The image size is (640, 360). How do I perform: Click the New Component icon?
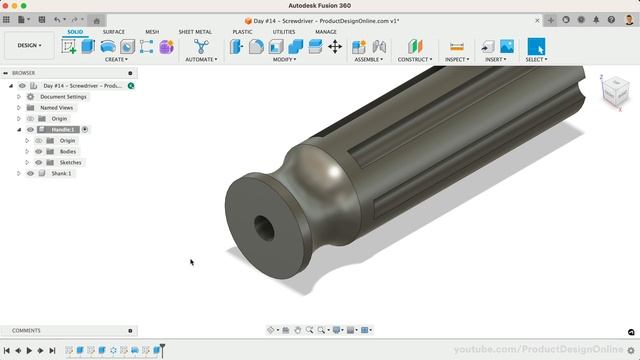coord(359,47)
